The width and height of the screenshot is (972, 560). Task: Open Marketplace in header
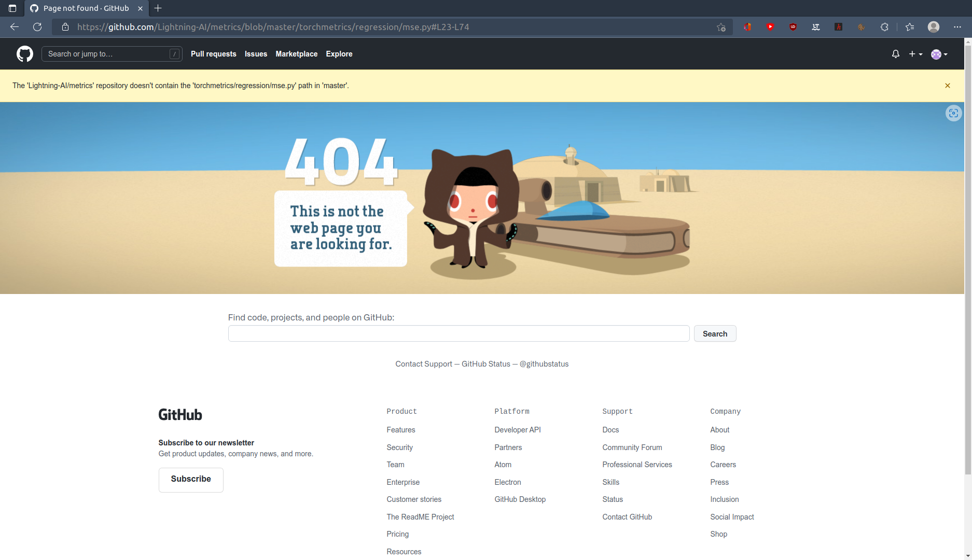coord(297,54)
